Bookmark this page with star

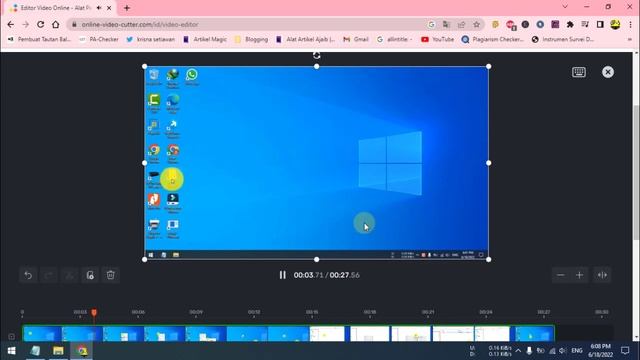pyautogui.click(x=476, y=24)
